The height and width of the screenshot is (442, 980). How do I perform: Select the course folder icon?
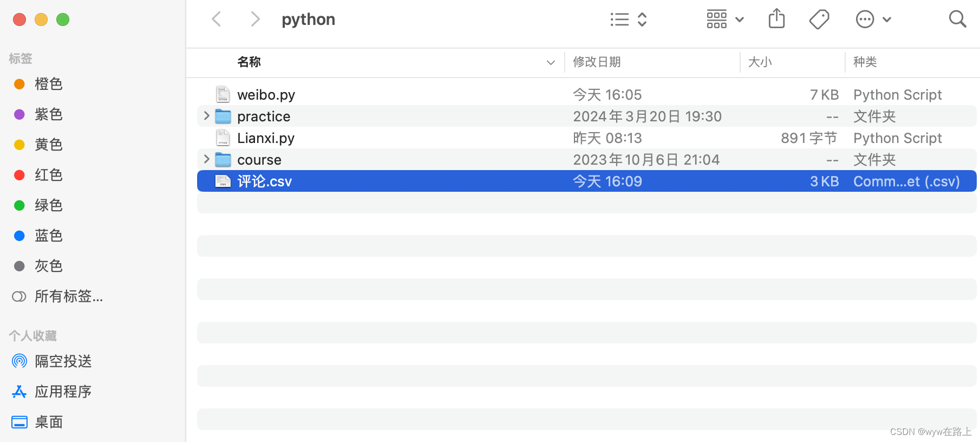(223, 159)
